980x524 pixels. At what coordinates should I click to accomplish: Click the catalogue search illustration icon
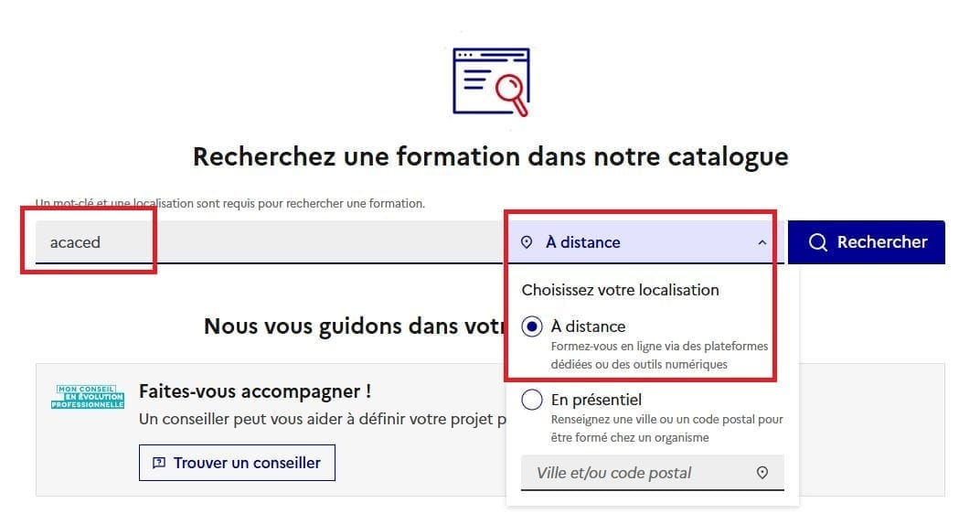pos(491,81)
